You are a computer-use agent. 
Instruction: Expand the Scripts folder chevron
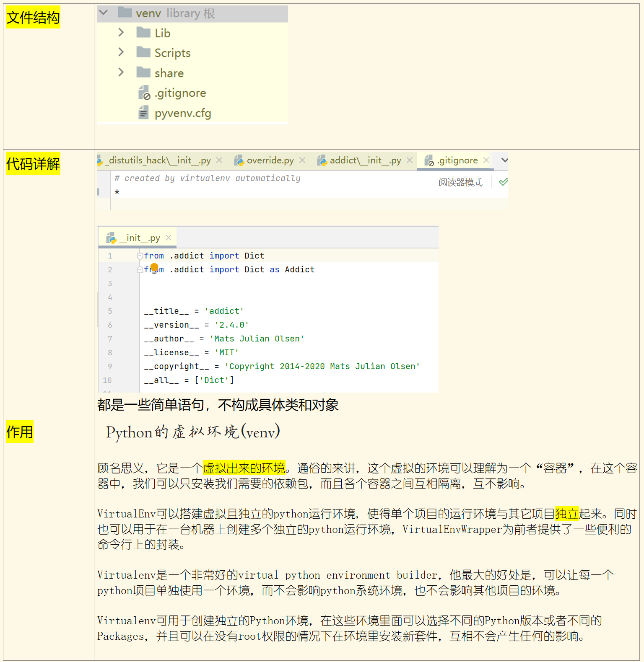121,52
